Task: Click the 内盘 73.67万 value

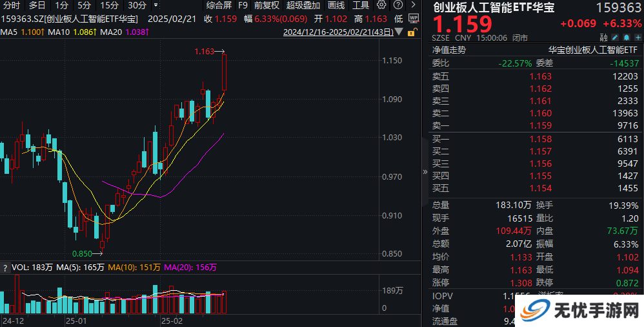Action: pyautogui.click(x=622, y=231)
